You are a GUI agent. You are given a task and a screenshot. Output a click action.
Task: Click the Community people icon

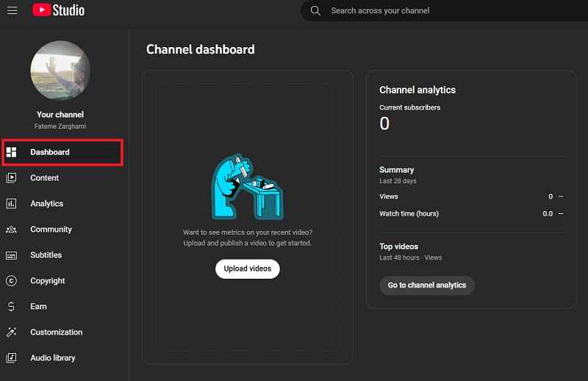tap(11, 229)
